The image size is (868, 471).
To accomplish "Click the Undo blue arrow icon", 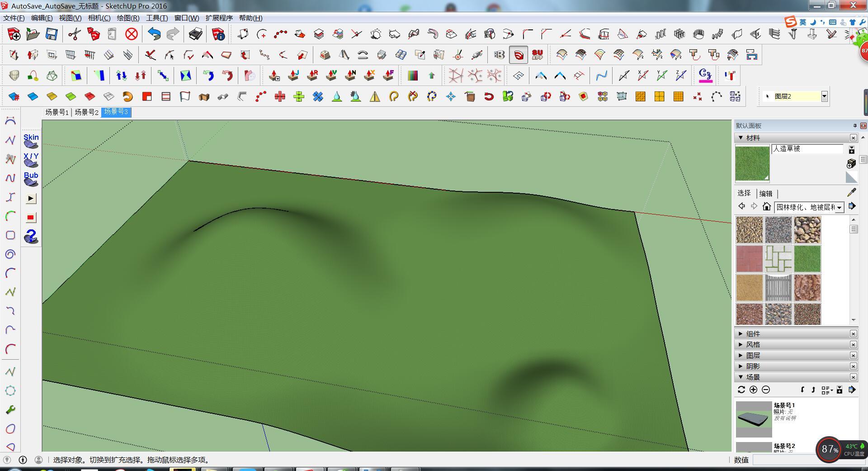I will point(154,34).
